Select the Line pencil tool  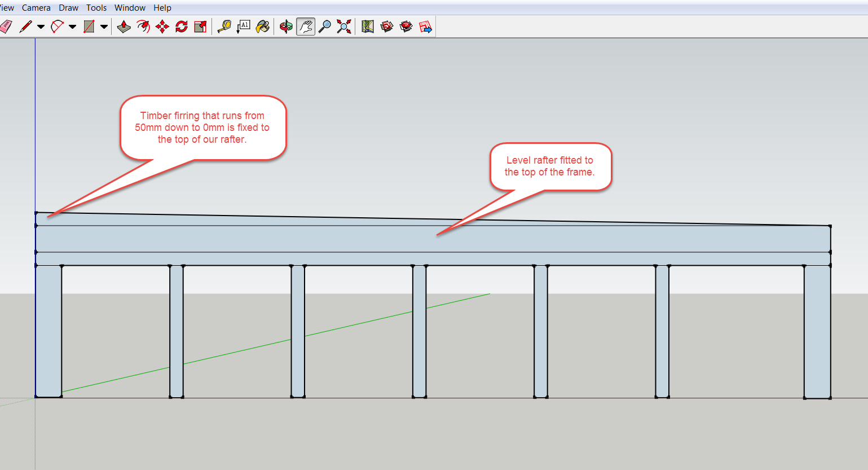(x=25, y=27)
